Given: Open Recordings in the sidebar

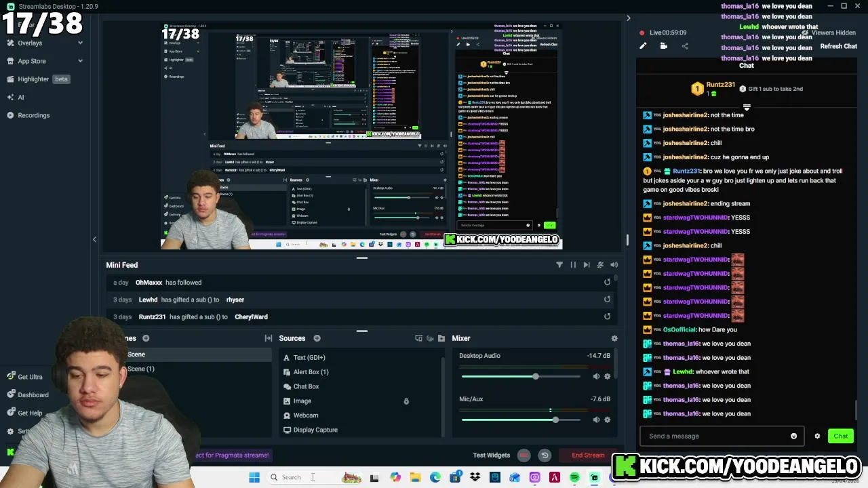Looking at the screenshot, I should click(x=34, y=115).
